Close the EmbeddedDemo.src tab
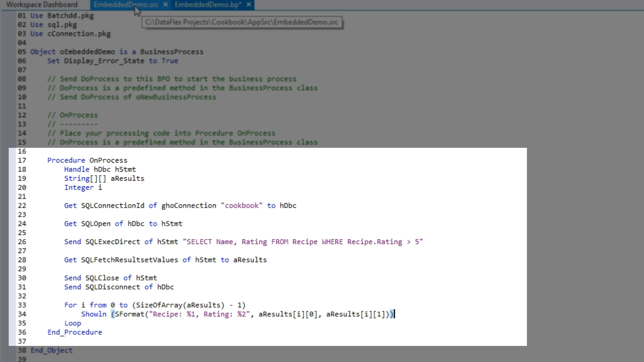This screenshot has height=362, width=644. pyautogui.click(x=165, y=5)
